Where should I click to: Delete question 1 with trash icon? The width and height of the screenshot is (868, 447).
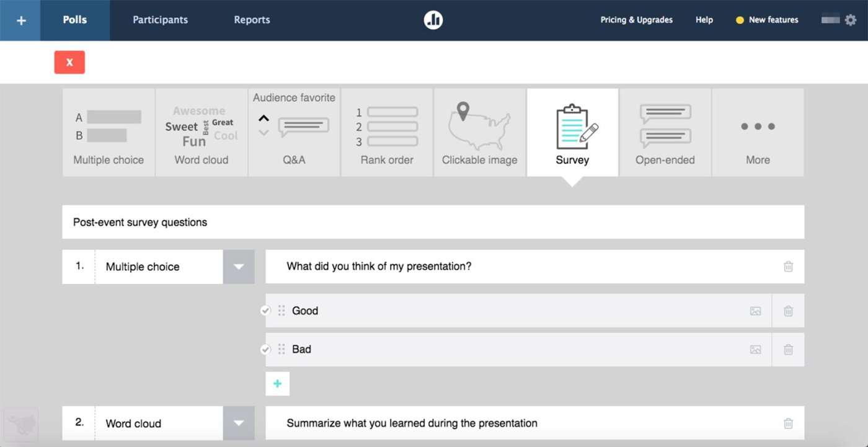click(788, 267)
